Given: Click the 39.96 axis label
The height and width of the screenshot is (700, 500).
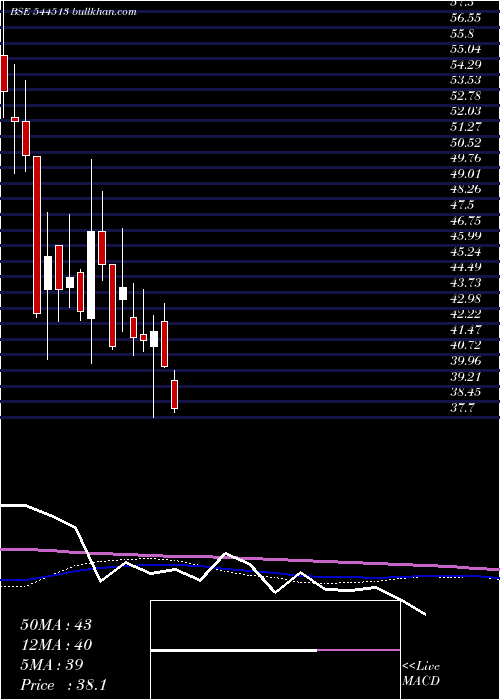Looking at the screenshot, I should coord(466,361).
